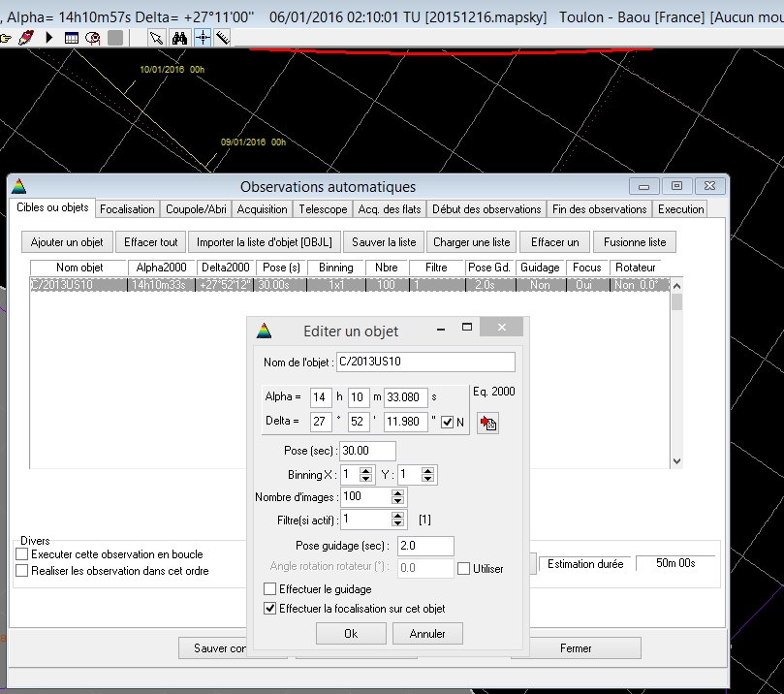Toggle the N hemisphere checkbox
Screen dimensions: 784x694
coord(447,423)
